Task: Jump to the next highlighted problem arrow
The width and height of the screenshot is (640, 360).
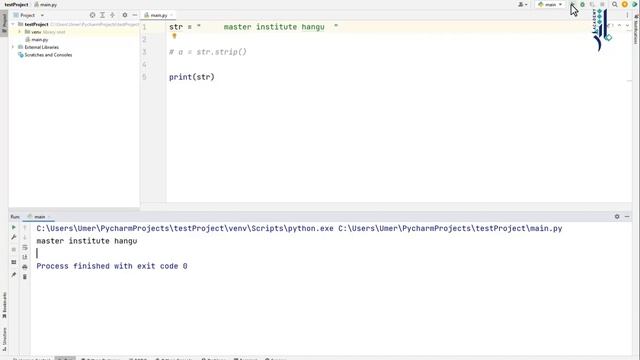Action: click(627, 25)
